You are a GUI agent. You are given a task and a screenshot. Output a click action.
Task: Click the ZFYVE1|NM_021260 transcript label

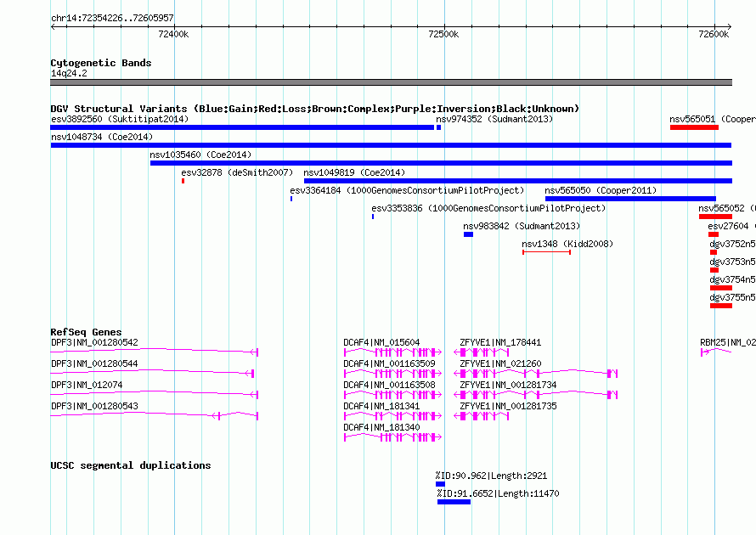coord(500,364)
